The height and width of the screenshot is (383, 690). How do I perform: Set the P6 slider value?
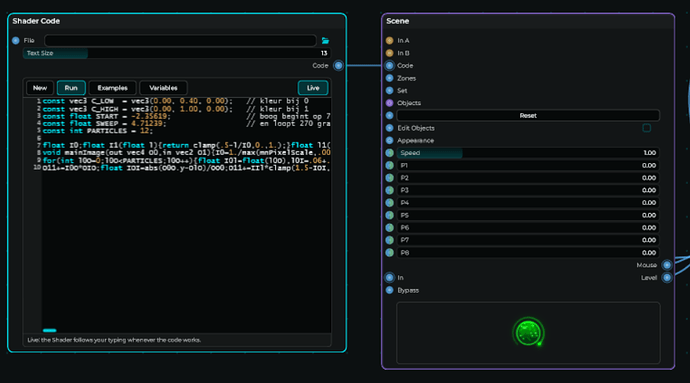528,228
